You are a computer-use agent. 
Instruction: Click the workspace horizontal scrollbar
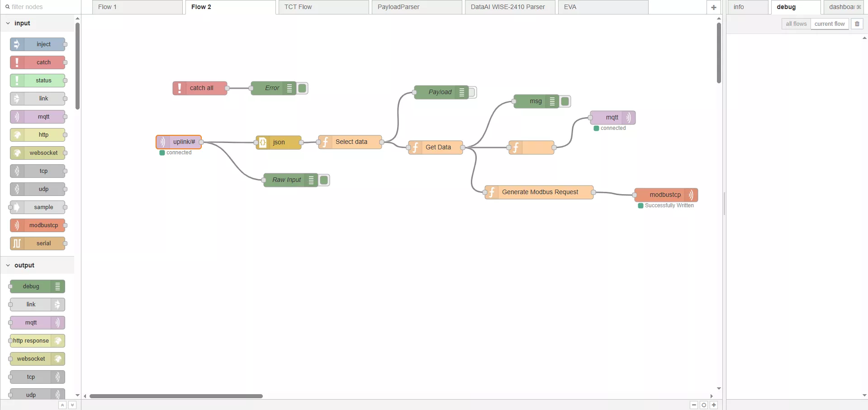[176, 396]
